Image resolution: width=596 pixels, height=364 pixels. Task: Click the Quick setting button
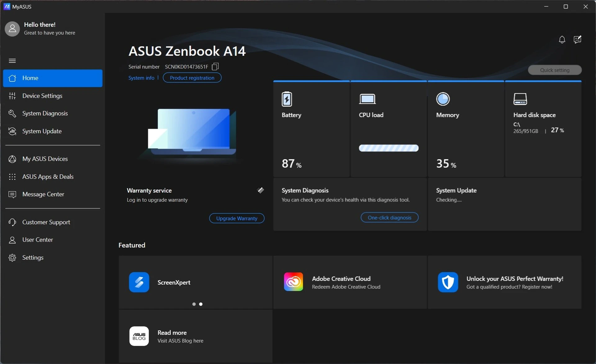[x=554, y=70]
